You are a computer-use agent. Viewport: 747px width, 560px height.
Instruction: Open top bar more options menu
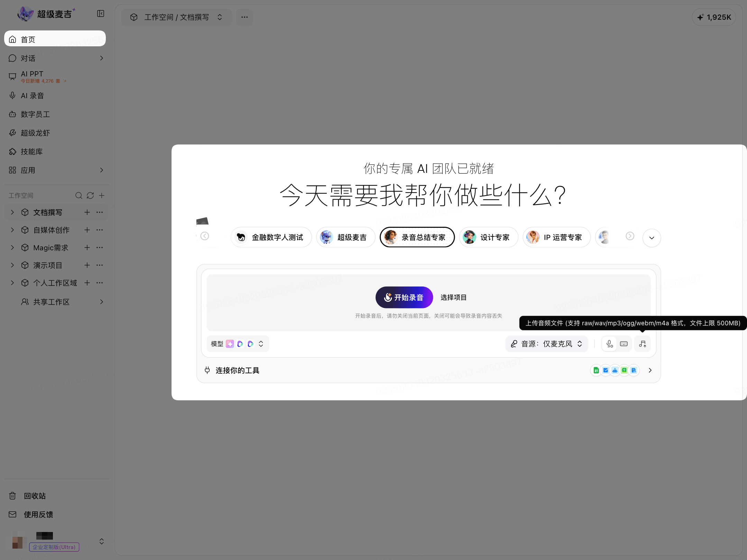(245, 17)
